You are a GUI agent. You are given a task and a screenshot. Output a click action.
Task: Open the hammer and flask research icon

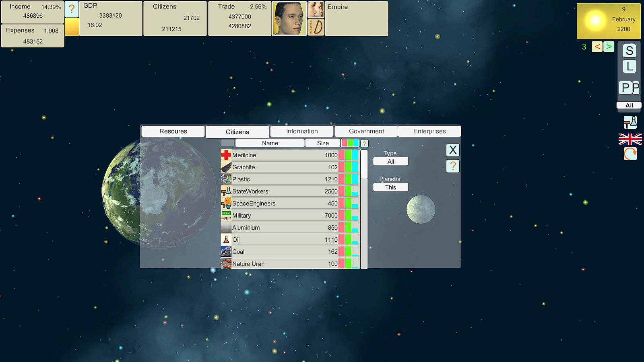click(630, 122)
